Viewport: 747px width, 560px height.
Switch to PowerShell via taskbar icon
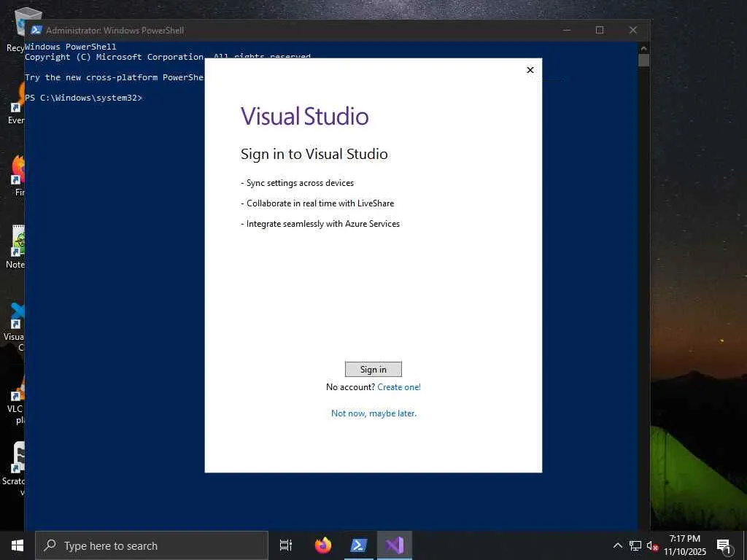pos(358,545)
